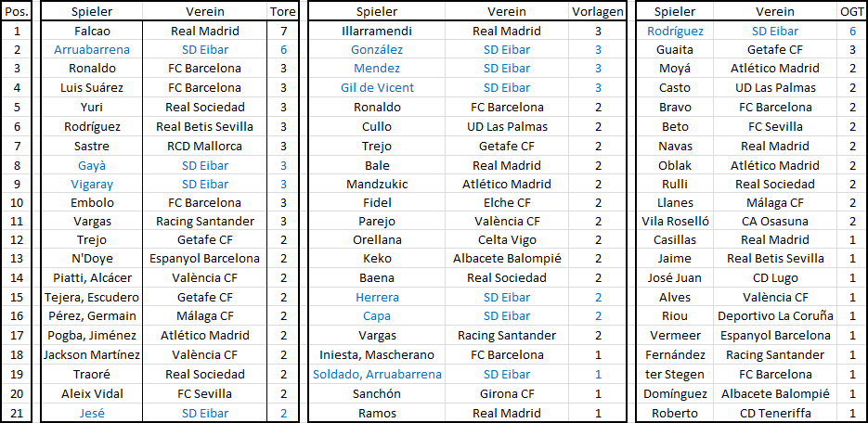Click the Jesé cell in last row
Image resolution: width=868 pixels, height=423 pixels.
92,413
